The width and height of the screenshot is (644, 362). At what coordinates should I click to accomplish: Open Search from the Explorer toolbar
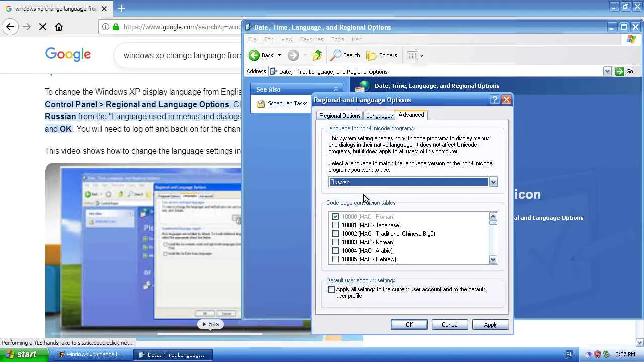(x=345, y=55)
